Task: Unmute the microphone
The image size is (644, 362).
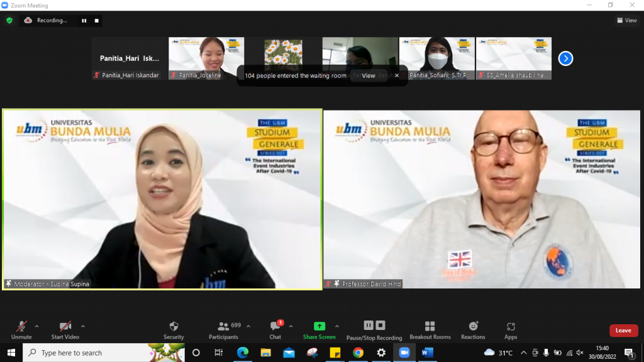Action: click(x=21, y=330)
